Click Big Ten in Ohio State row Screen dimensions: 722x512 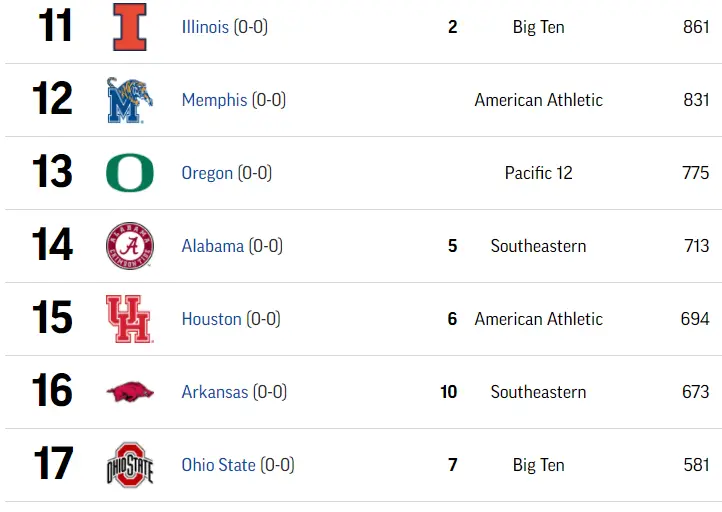click(x=538, y=465)
